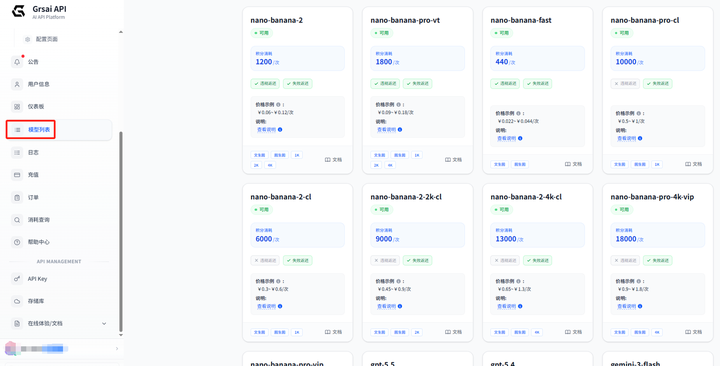Open 文档 link in nano-banana-2 card
The width and height of the screenshot is (720, 366).
[333, 160]
